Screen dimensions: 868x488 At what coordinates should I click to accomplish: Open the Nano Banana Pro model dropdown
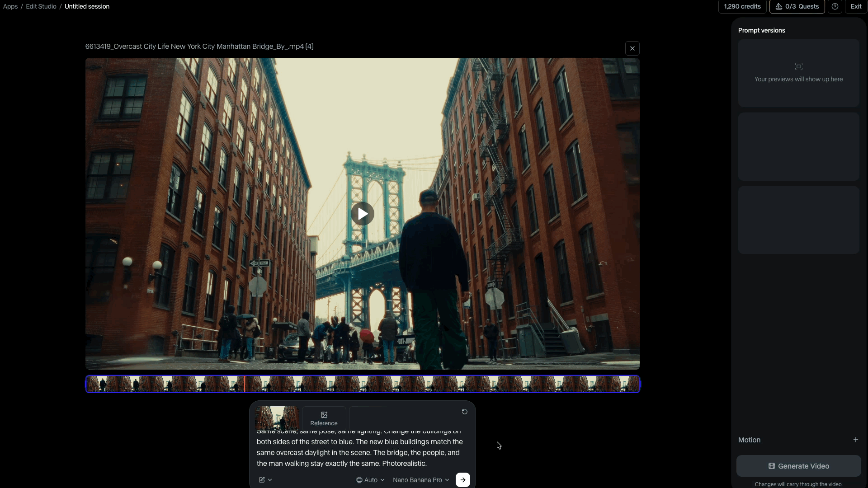pos(421,480)
